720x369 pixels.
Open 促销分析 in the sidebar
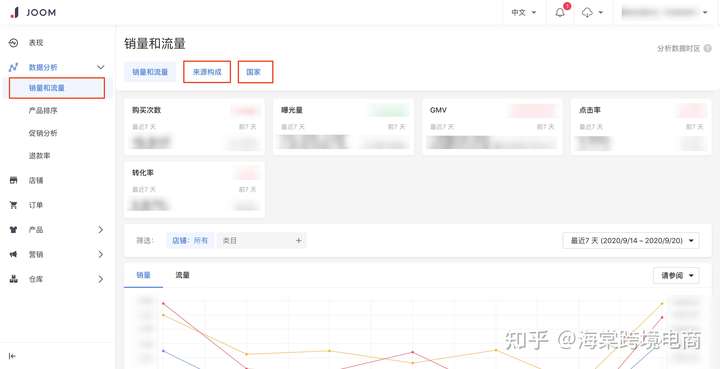pyautogui.click(x=43, y=133)
